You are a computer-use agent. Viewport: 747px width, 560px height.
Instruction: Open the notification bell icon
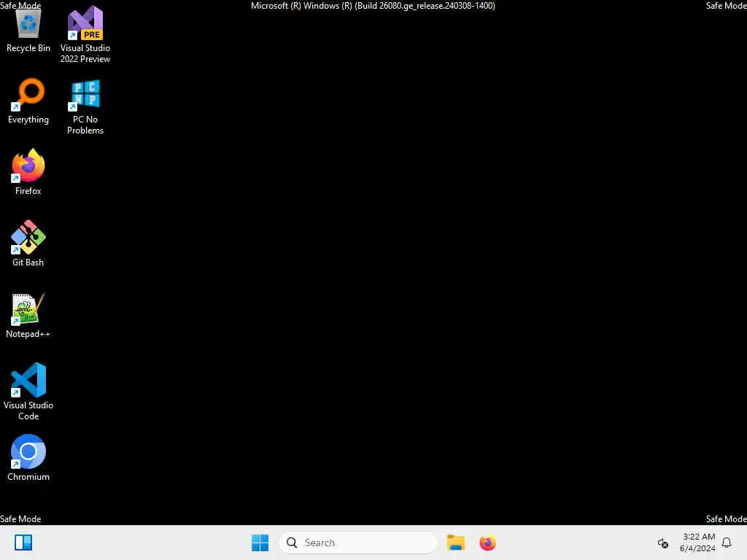[x=727, y=542]
